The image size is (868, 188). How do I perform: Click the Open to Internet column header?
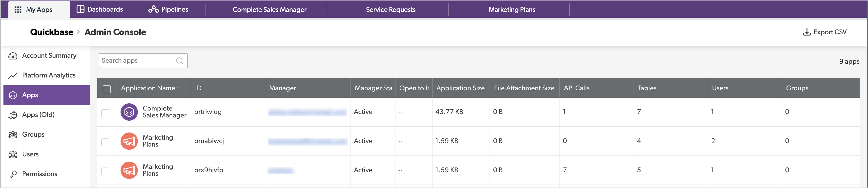[413, 88]
